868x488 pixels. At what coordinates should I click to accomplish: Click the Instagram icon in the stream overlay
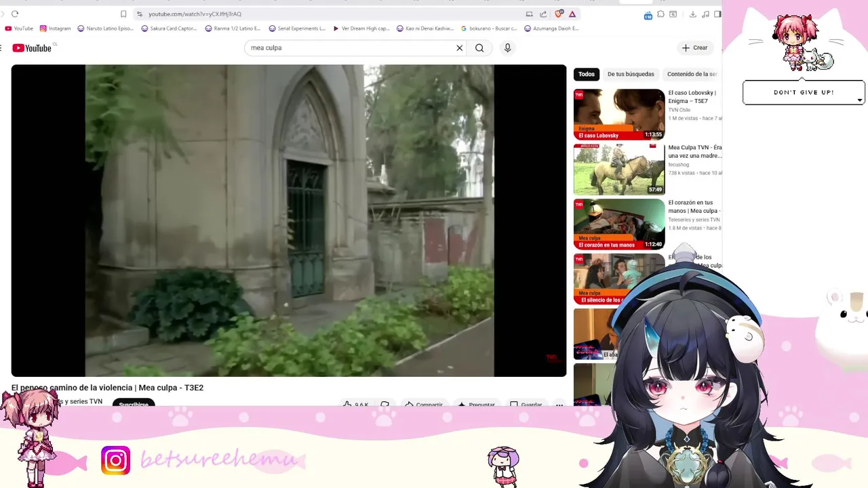point(116,460)
